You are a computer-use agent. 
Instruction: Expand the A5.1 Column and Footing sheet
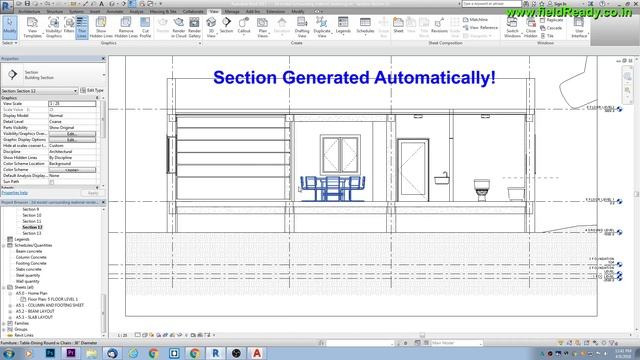[x=10, y=305]
